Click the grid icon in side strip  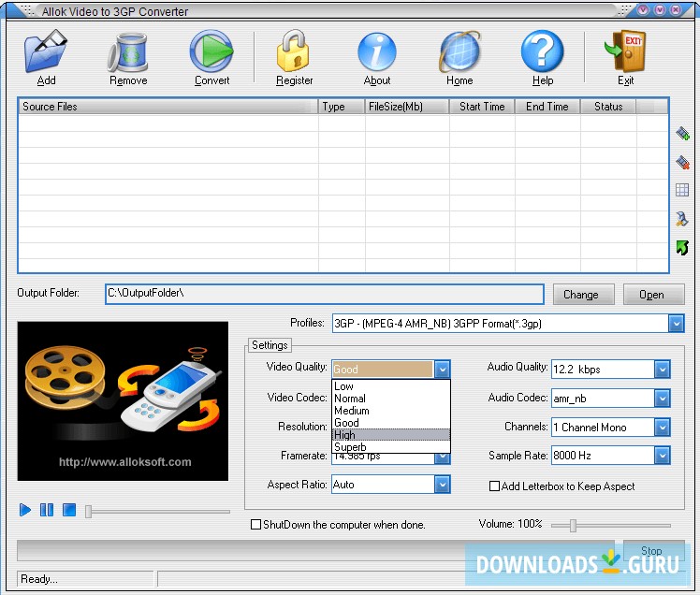[x=682, y=190]
